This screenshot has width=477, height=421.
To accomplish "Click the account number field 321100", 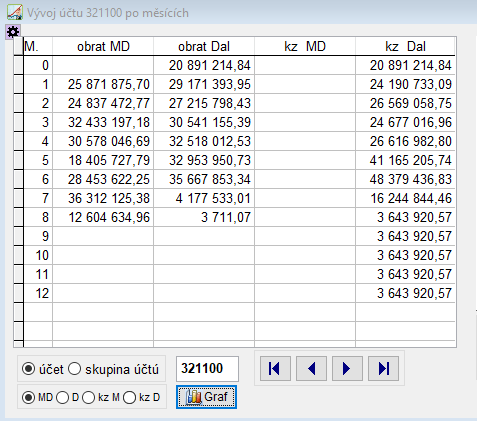I will [207, 369].
